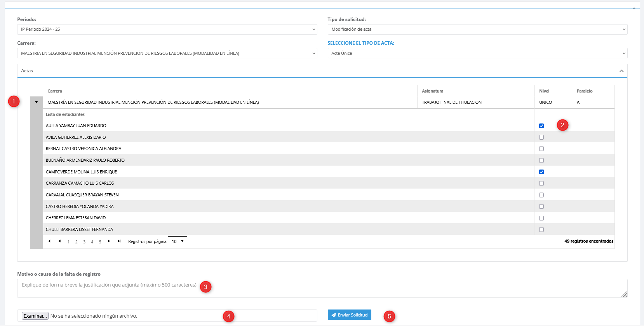644x327 pixels.
Task: Open the Periodo dropdown
Action: coord(167,29)
